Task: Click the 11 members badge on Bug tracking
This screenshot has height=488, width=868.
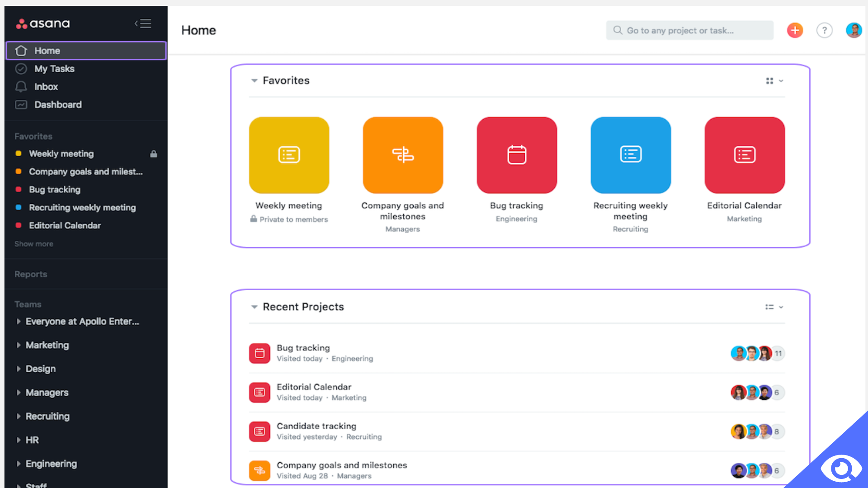Action: click(x=778, y=353)
